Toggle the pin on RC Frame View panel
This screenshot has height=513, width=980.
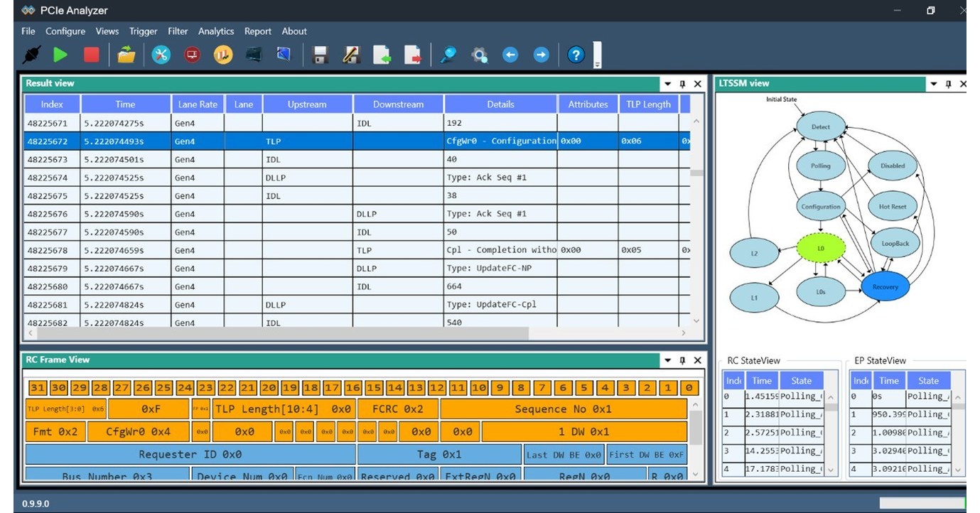click(x=682, y=360)
